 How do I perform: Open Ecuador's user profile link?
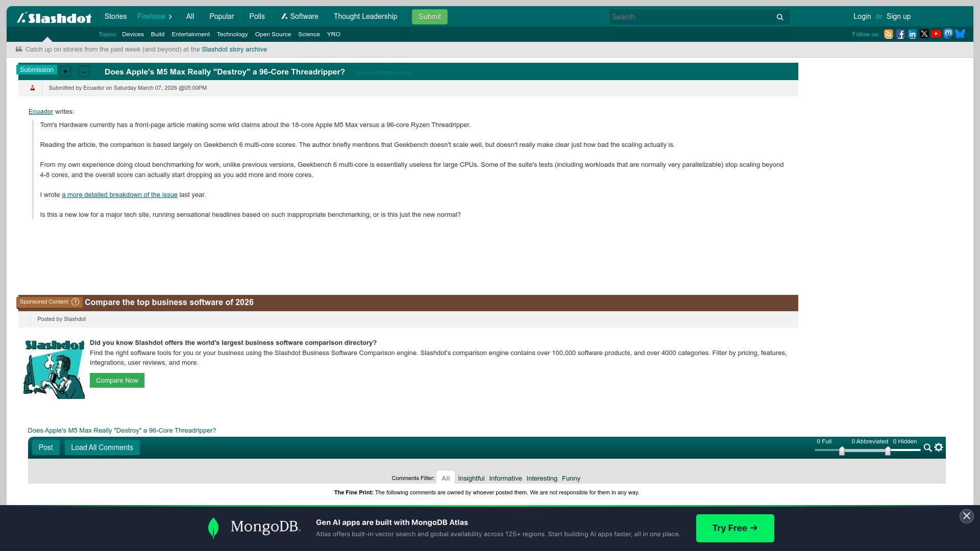tap(41, 112)
